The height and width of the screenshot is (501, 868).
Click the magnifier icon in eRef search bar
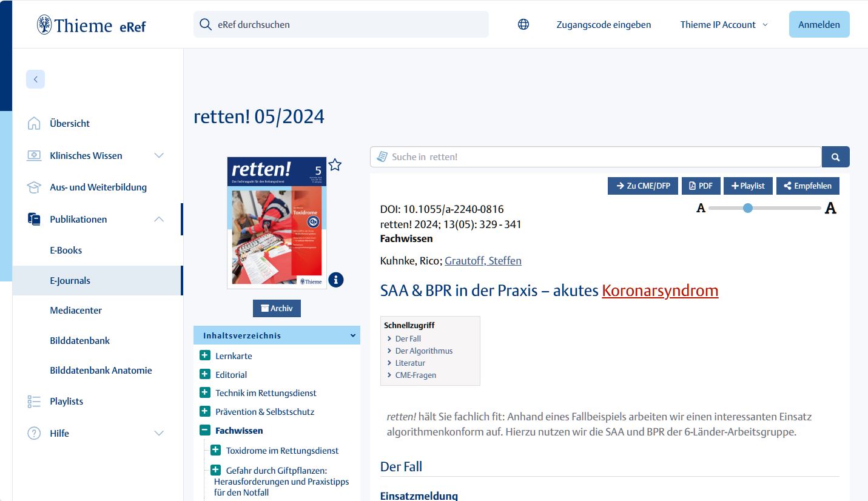[x=206, y=25]
